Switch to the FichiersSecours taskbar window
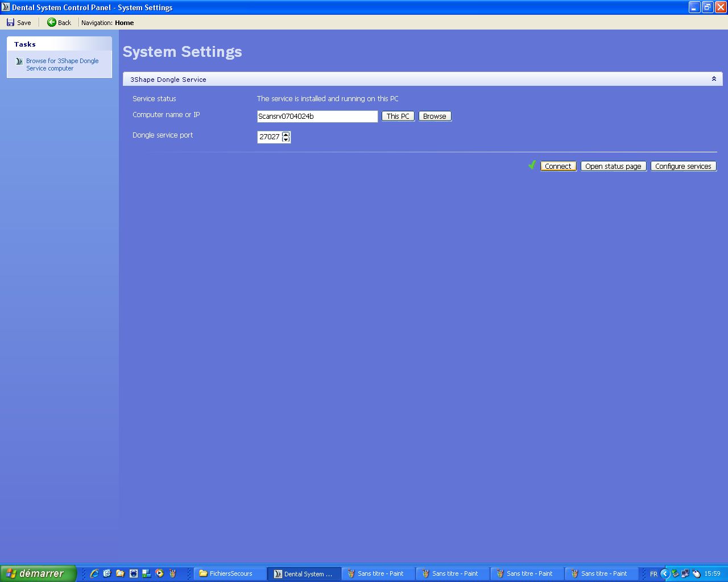 click(x=230, y=573)
